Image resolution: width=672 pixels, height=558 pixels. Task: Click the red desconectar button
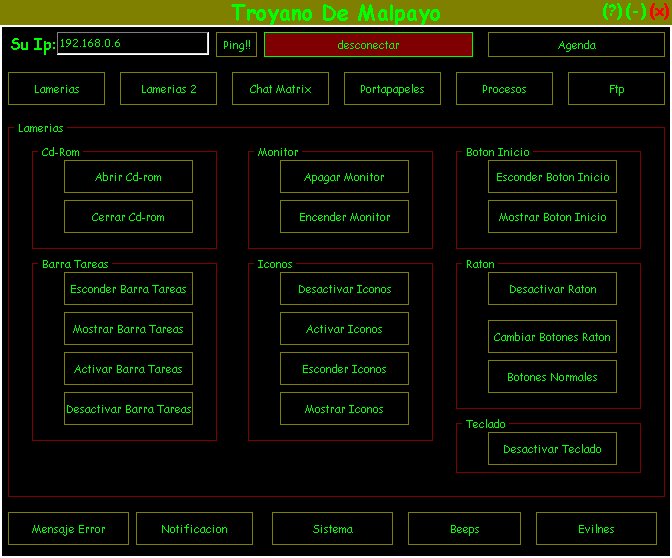pos(368,45)
